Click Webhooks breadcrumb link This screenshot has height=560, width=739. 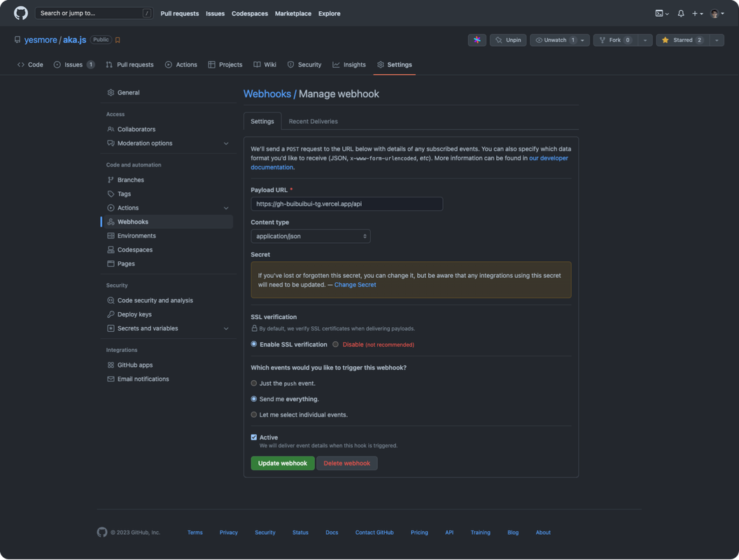point(267,94)
